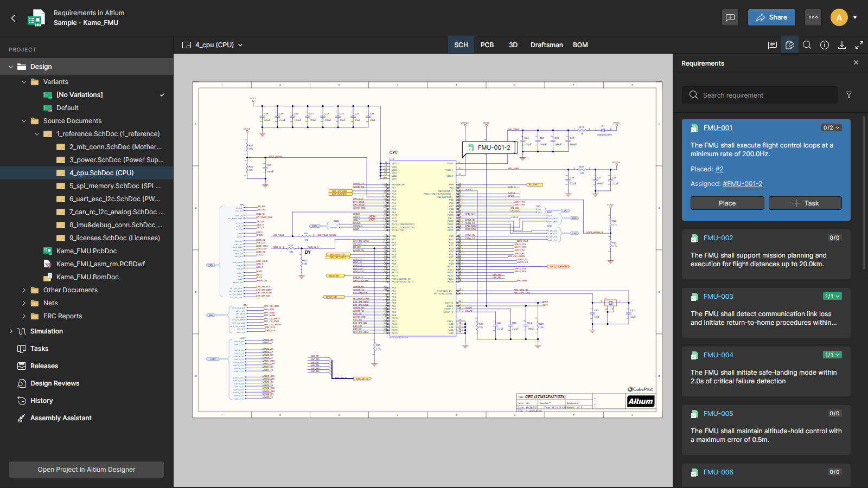Open the #FMU-001-2 assigned link

pos(742,184)
